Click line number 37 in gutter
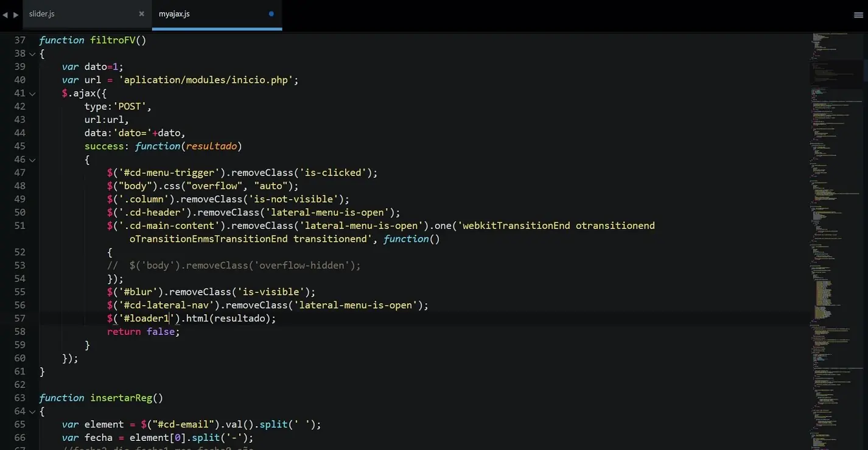 click(19, 40)
